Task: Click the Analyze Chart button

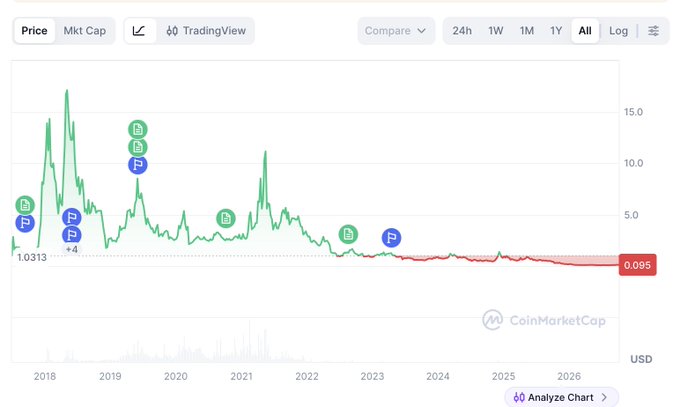Action: [561, 397]
